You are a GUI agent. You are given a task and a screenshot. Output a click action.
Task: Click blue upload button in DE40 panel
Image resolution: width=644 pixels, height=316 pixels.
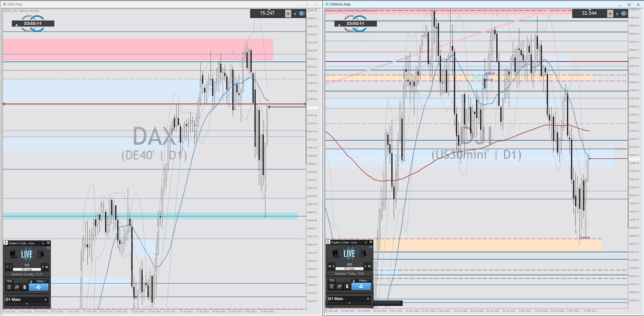(x=39, y=287)
